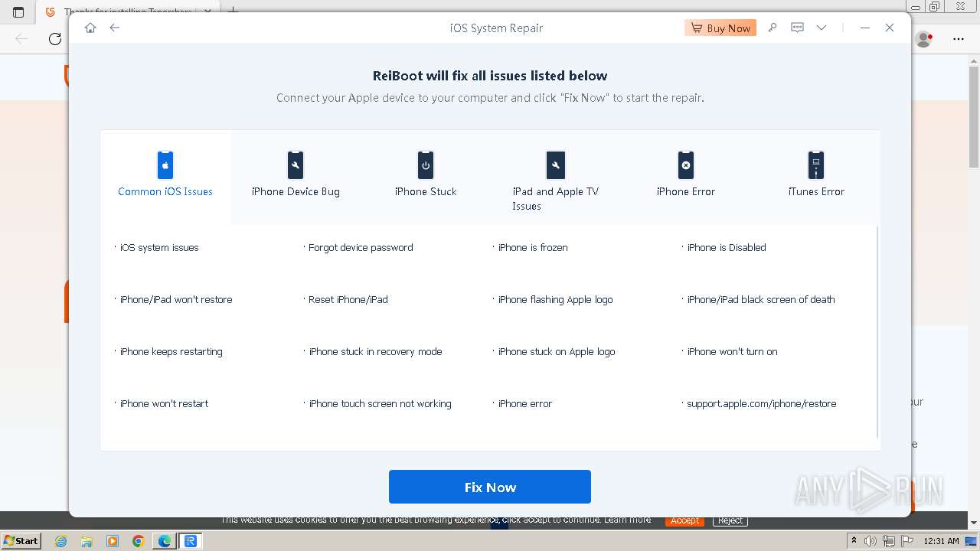Open Buy Now purchase page
Image resolution: width=980 pixels, height=551 pixels.
pyautogui.click(x=720, y=28)
